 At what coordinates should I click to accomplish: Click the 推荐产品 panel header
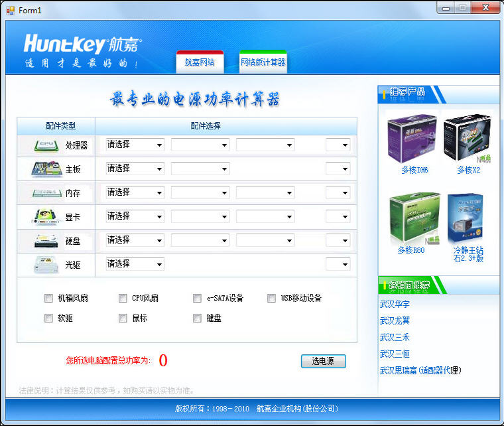[x=439, y=94]
